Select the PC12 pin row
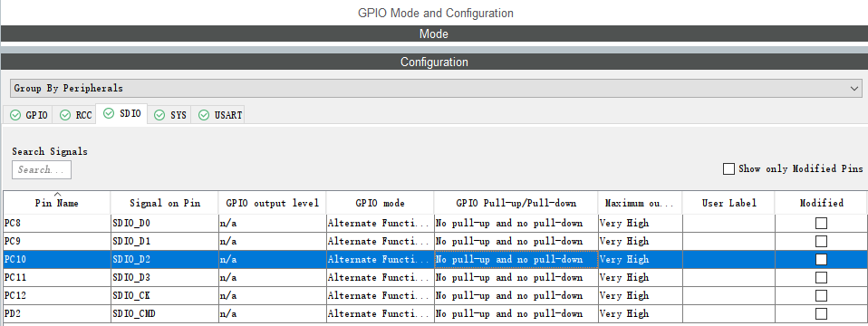Image resolution: width=868 pixels, height=326 pixels. (435, 295)
